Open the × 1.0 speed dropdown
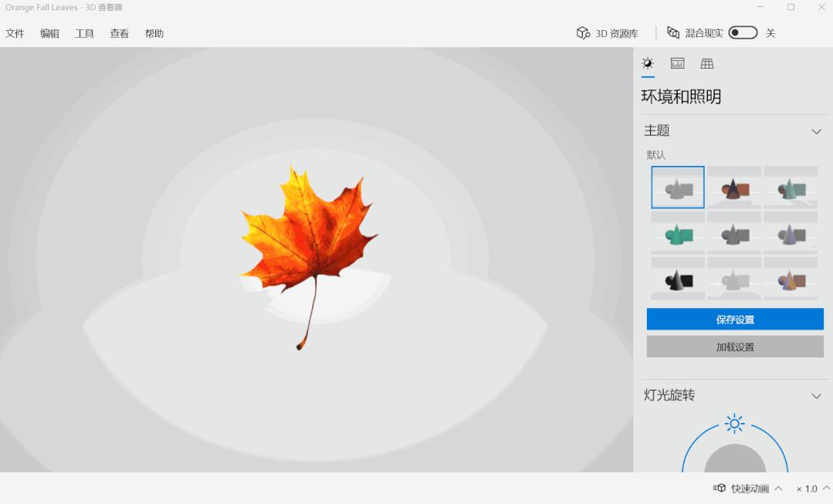The image size is (833, 504). coord(811,489)
